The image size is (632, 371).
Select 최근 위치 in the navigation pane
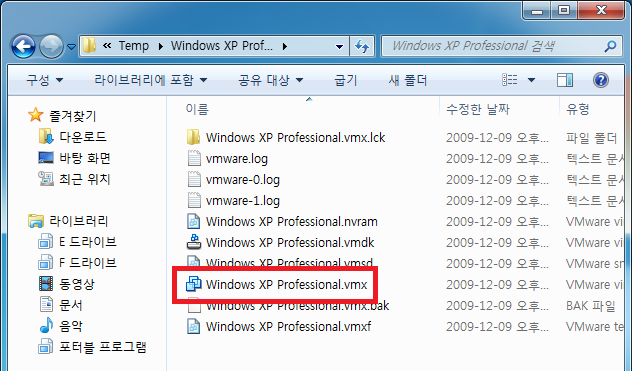click(85, 179)
